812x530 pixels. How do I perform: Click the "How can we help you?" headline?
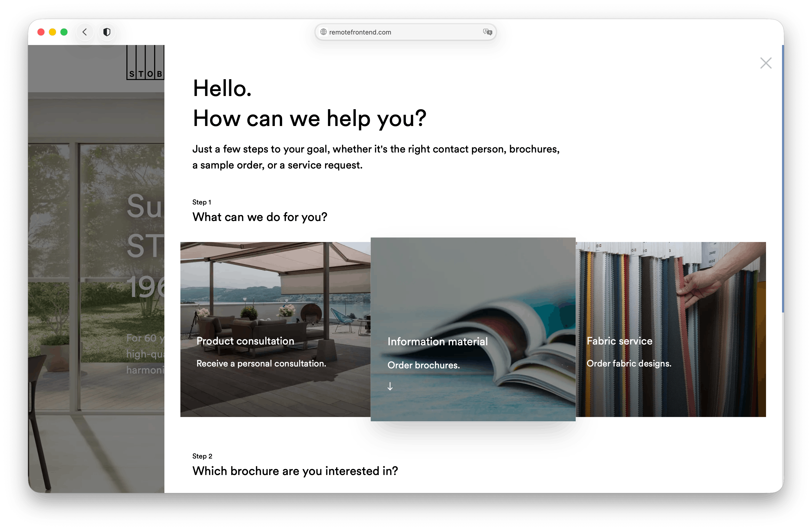(310, 118)
